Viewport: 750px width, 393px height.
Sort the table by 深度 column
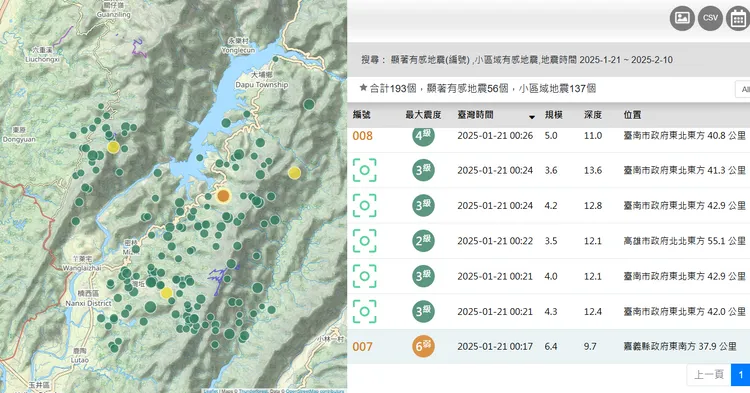[x=593, y=115]
